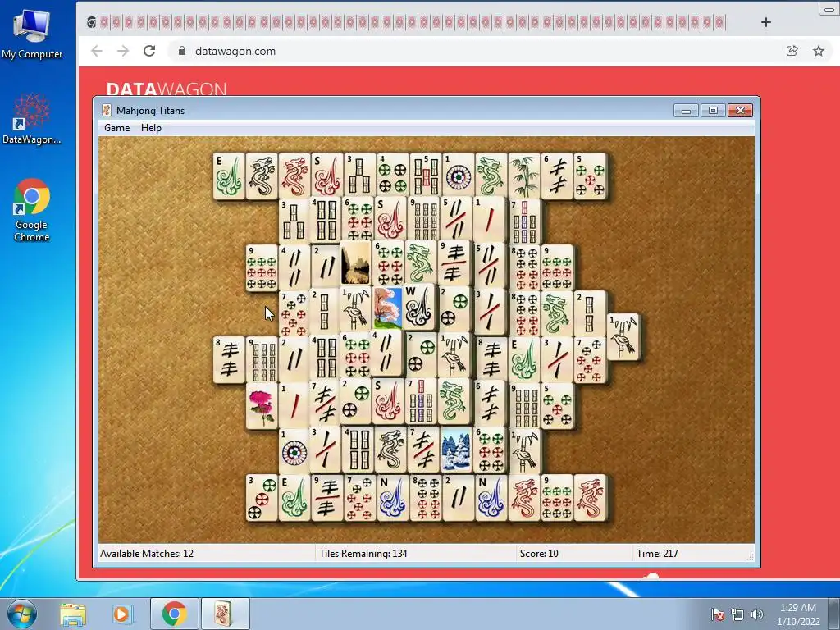Select East wind tile beside the black dragon
Image resolution: width=840 pixels, height=630 pixels.
[230, 176]
